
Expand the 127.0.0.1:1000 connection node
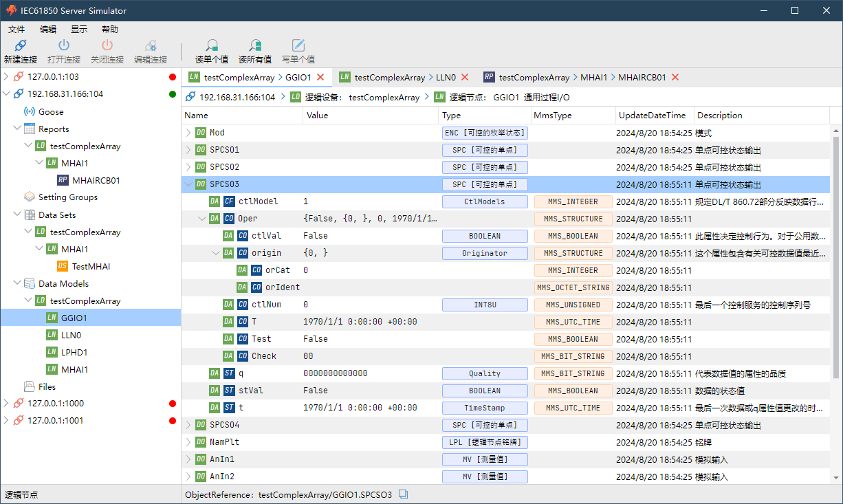pyautogui.click(x=7, y=404)
